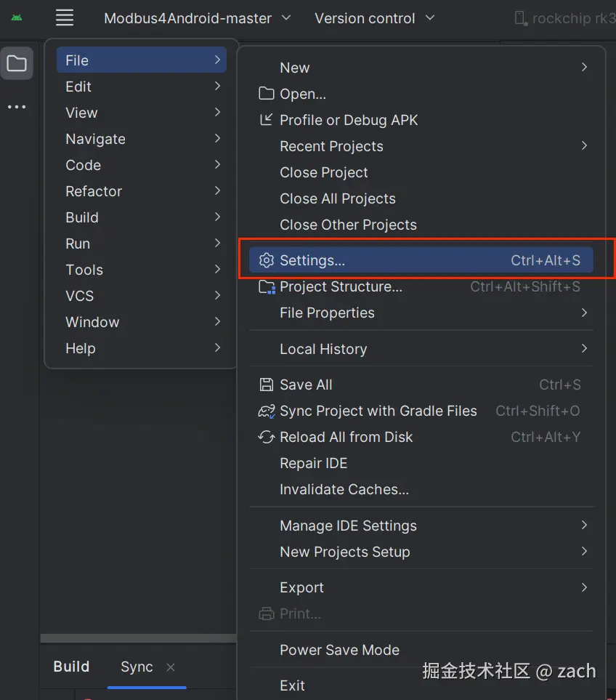Screen dimensions: 616x700
Task: Open the more tool windows ellipsis
Action: [17, 107]
